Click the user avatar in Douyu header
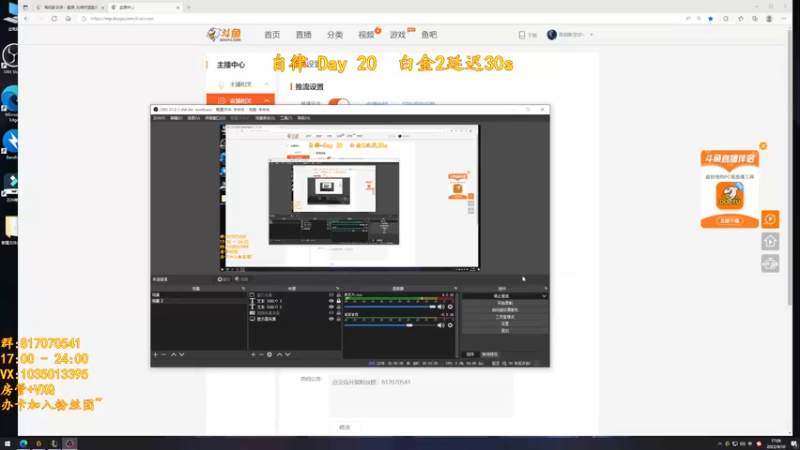Image resolution: width=800 pixels, height=450 pixels. point(552,35)
